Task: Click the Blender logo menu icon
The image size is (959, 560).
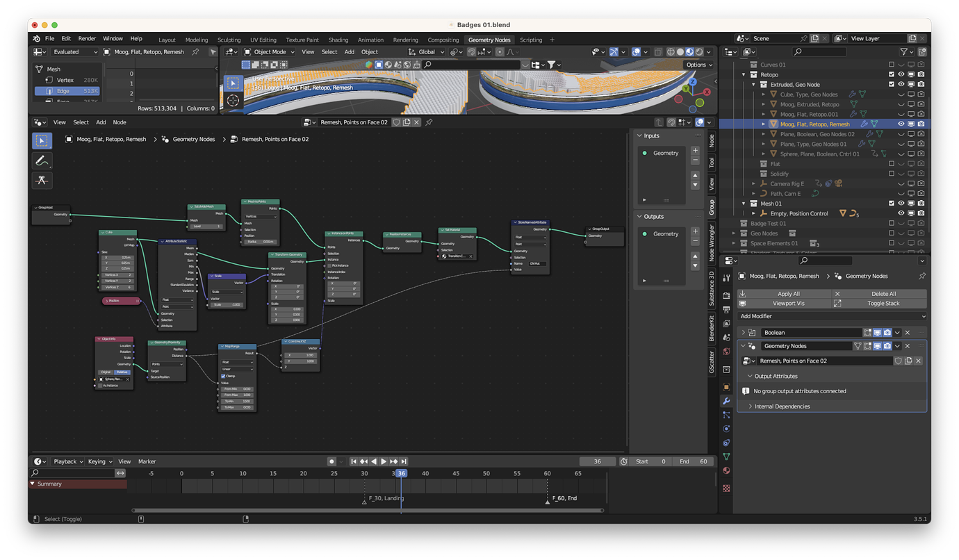Action: tap(36, 39)
